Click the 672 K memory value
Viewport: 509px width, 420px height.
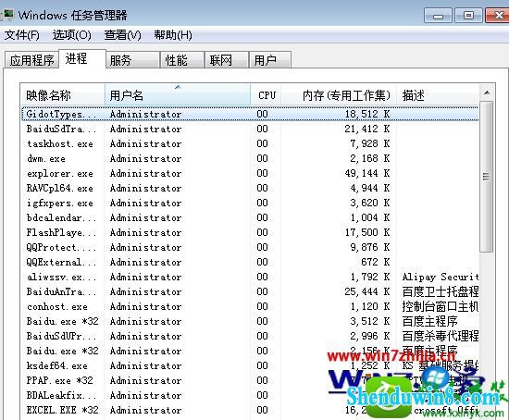coord(375,262)
